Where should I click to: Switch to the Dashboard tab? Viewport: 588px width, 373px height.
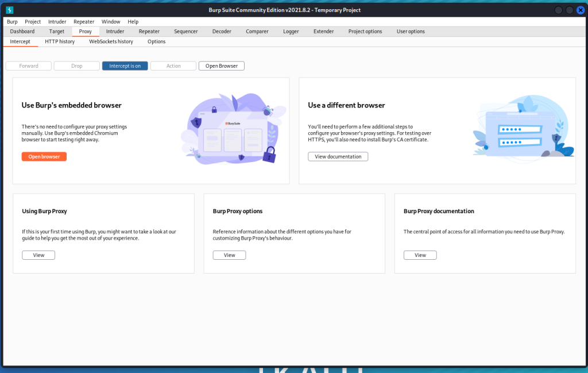pos(22,31)
